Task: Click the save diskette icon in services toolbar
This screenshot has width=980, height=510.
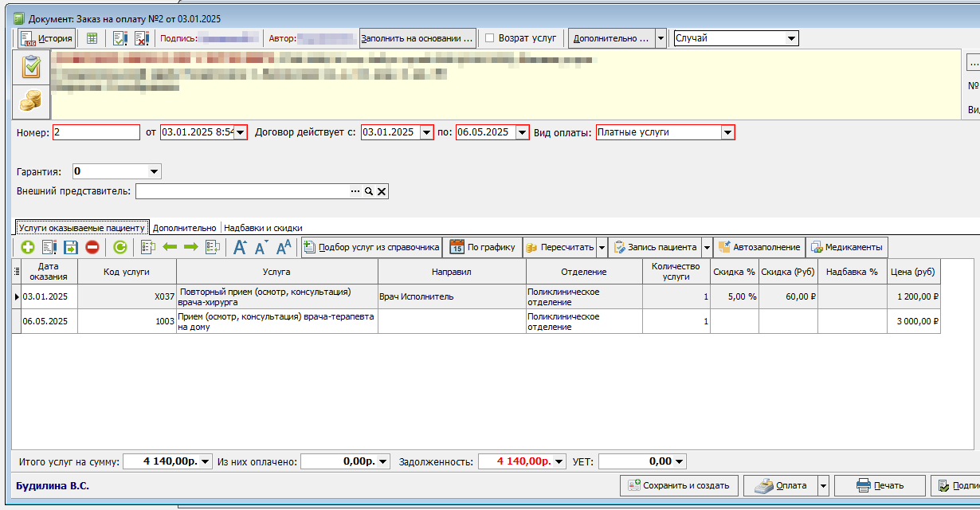Action: (x=70, y=247)
